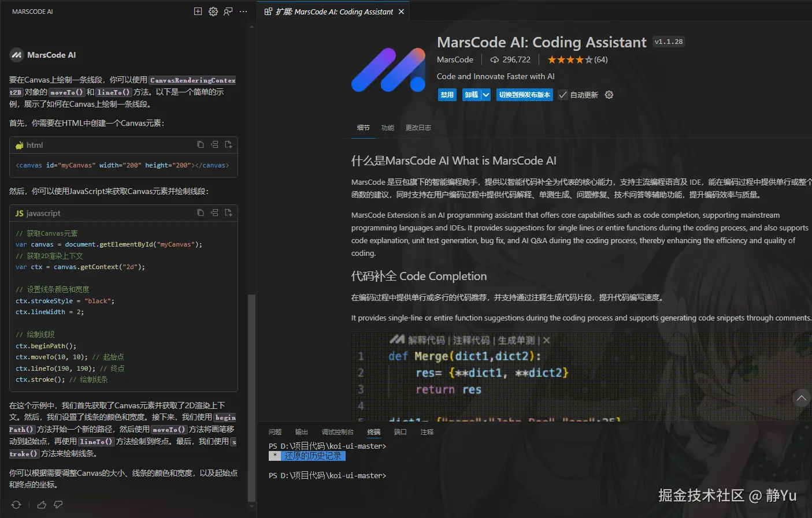Screen dimensions: 812x518
Task: Click code line ctx.lineWidth = 2;
Action: 50,312
